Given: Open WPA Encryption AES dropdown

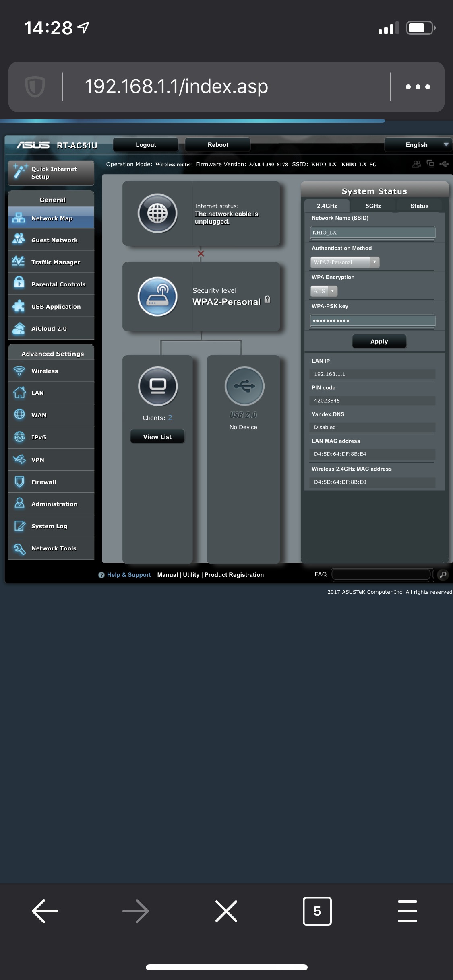Looking at the screenshot, I should [x=324, y=291].
